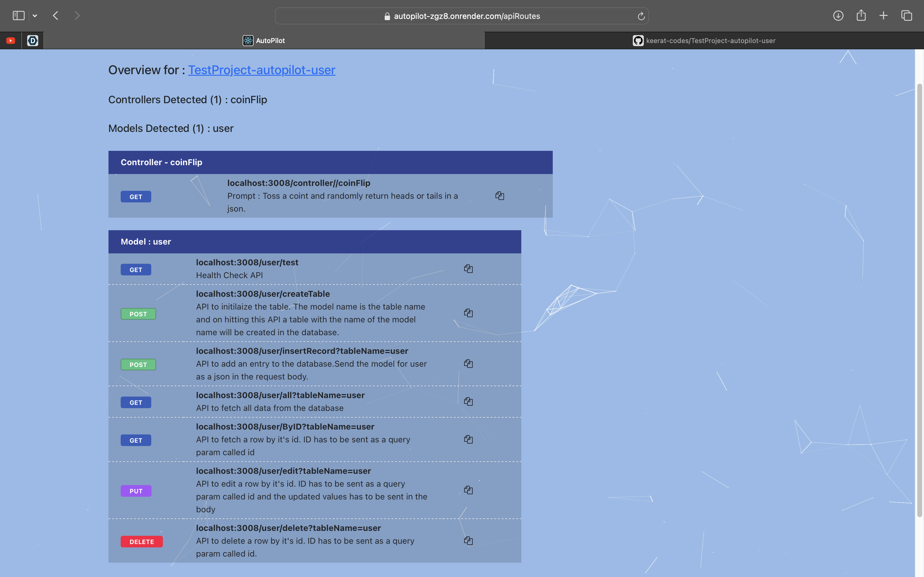Open the TestProject-autopilot-user link
The height and width of the screenshot is (577, 924).
click(262, 70)
